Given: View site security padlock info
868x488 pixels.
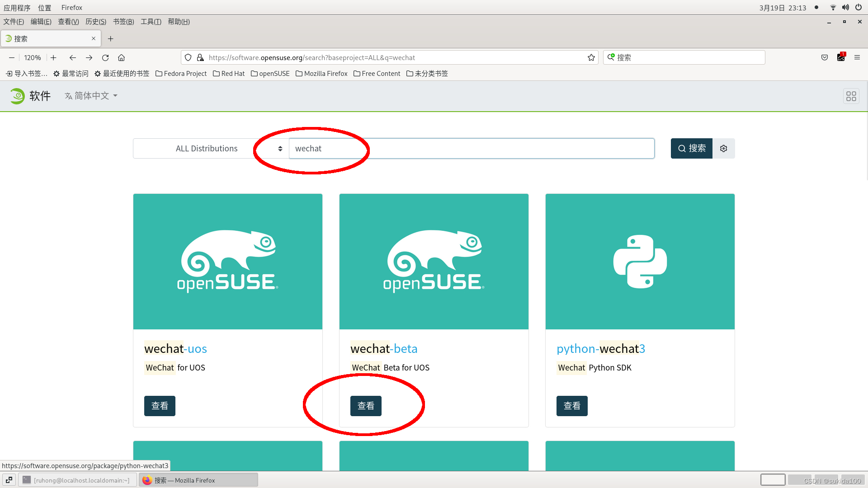Looking at the screenshot, I should pos(200,58).
